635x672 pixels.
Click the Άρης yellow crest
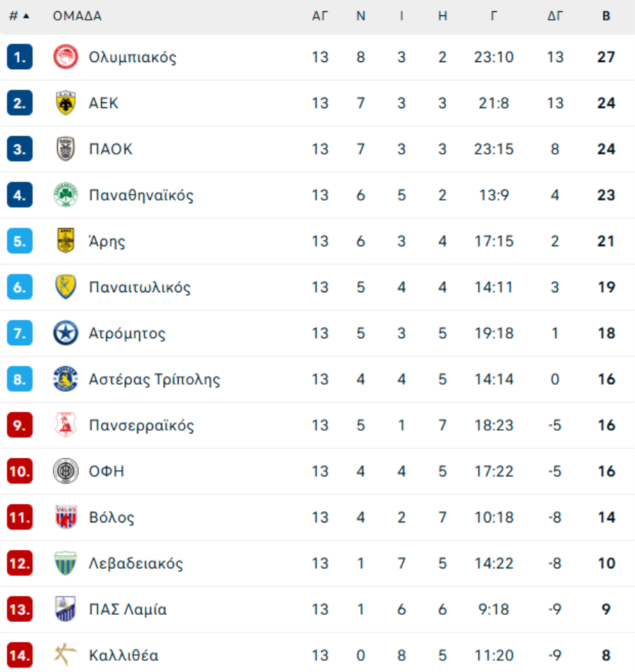(x=66, y=241)
